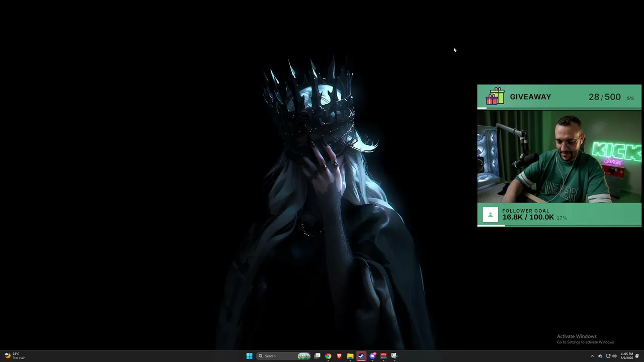The height and width of the screenshot is (362, 644).
Task: Click the 28 / 500 giveaway counter
Action: pos(604,97)
